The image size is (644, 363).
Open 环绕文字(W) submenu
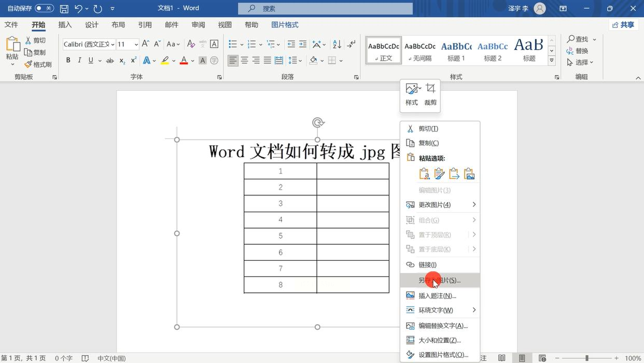tap(440, 310)
